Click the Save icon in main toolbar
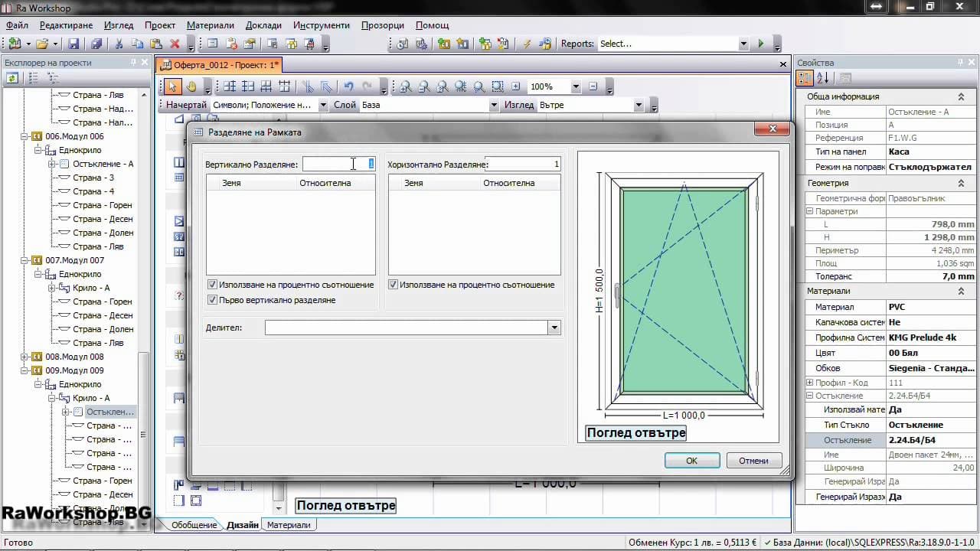Screen dimensions: 980x551 [73, 44]
